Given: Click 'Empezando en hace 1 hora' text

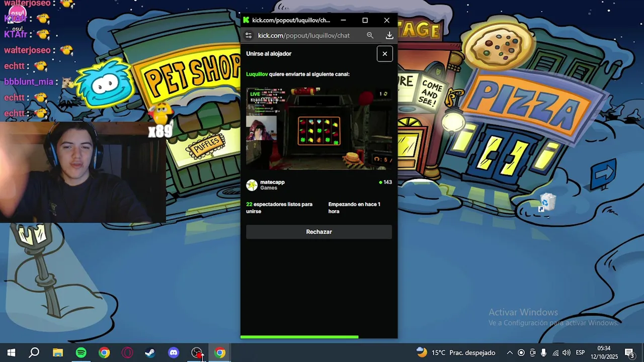Looking at the screenshot, I should pos(354,208).
